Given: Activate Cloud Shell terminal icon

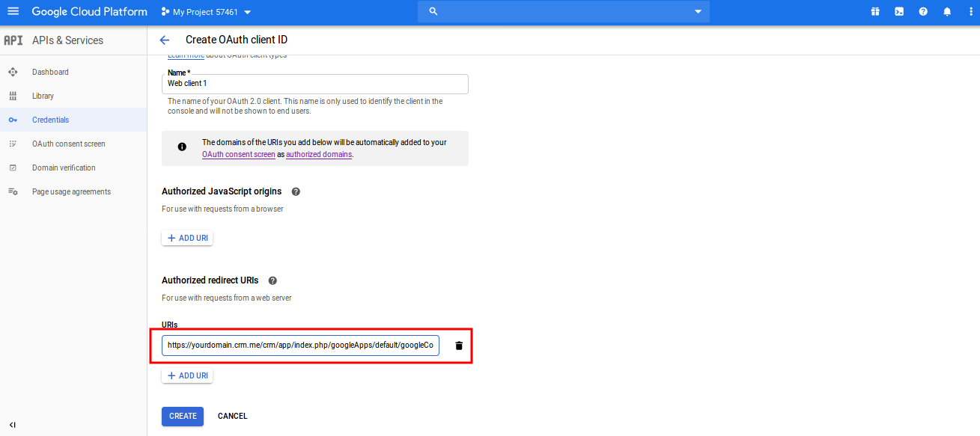Looking at the screenshot, I should [899, 11].
